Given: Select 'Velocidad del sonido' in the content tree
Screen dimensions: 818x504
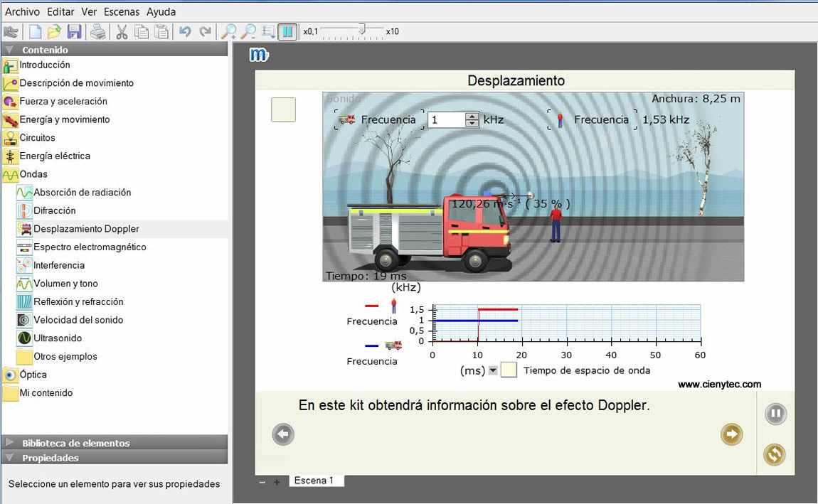Looking at the screenshot, I should click(x=78, y=320).
